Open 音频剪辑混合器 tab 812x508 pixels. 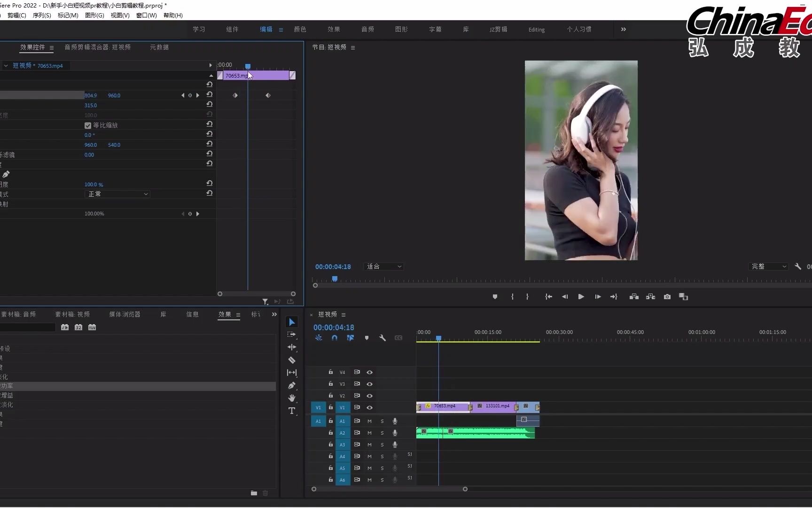(x=98, y=47)
